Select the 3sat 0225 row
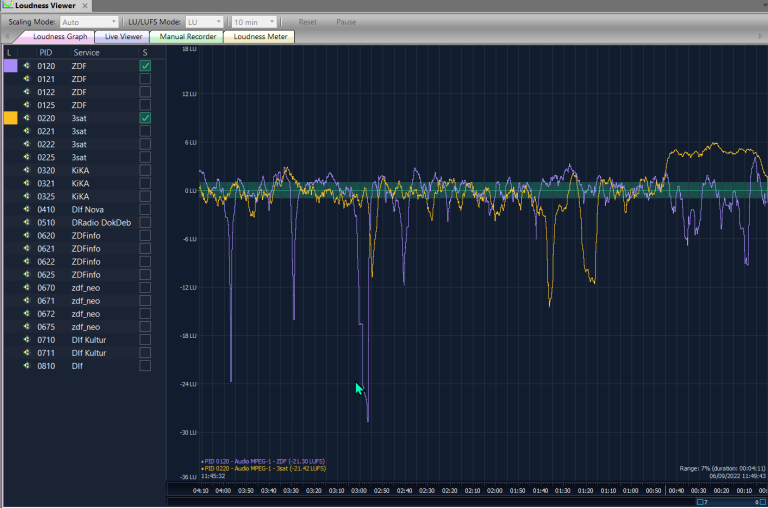 84,157
